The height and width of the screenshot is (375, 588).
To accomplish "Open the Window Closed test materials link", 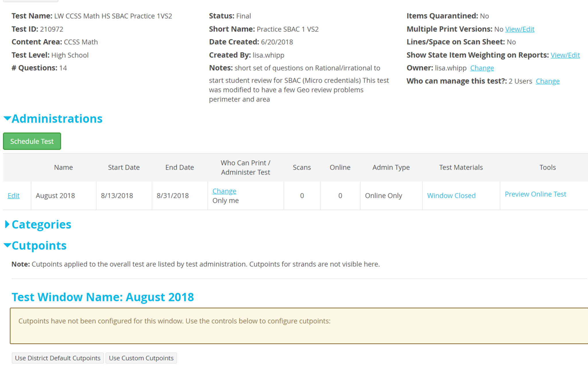I will click(x=451, y=196).
